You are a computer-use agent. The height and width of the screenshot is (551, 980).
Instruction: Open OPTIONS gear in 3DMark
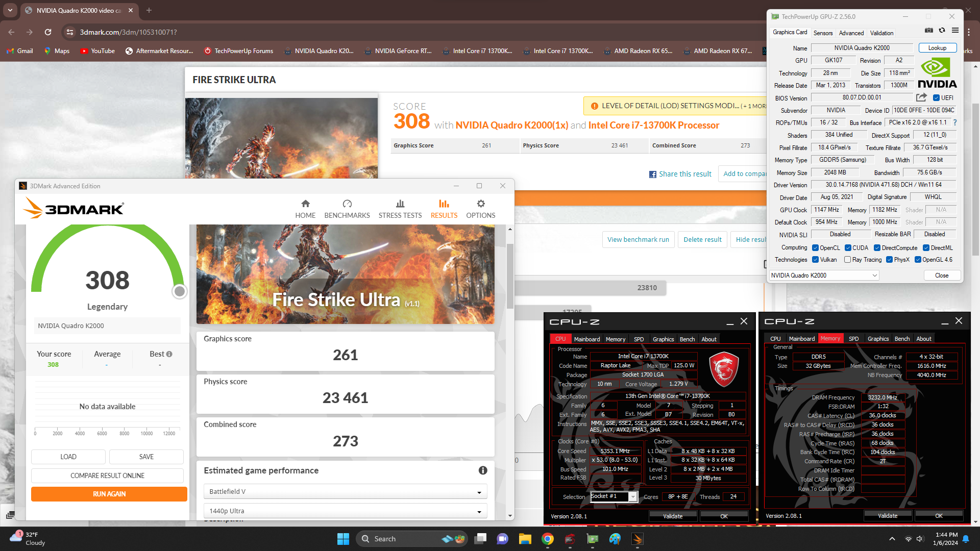(481, 209)
